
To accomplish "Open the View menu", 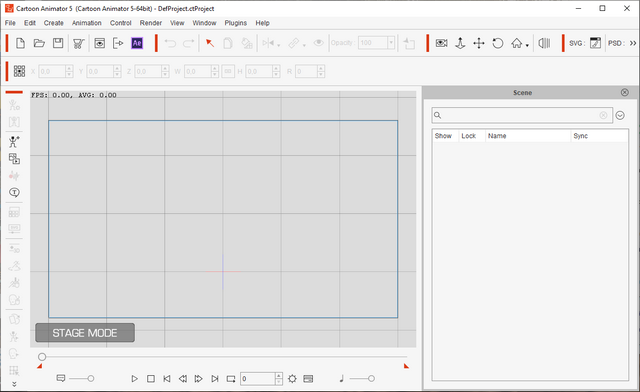I will click(177, 23).
